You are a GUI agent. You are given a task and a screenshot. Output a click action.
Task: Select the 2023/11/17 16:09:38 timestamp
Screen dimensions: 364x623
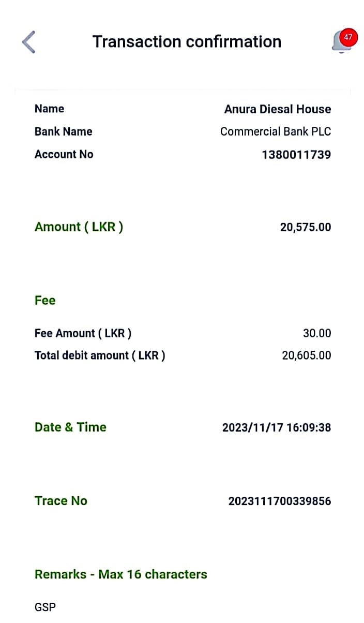click(x=277, y=428)
